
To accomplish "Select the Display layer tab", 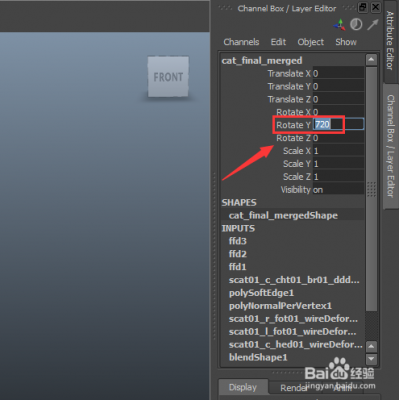I will 243,387.
